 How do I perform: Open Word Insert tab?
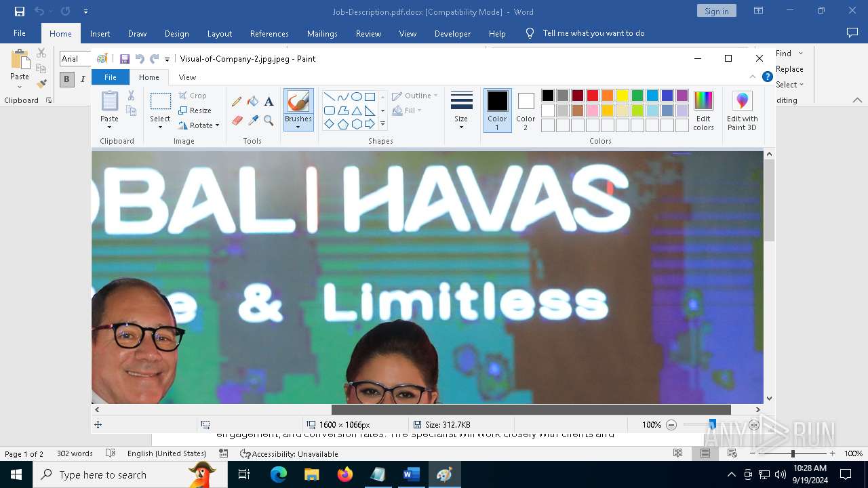pyautogui.click(x=100, y=33)
